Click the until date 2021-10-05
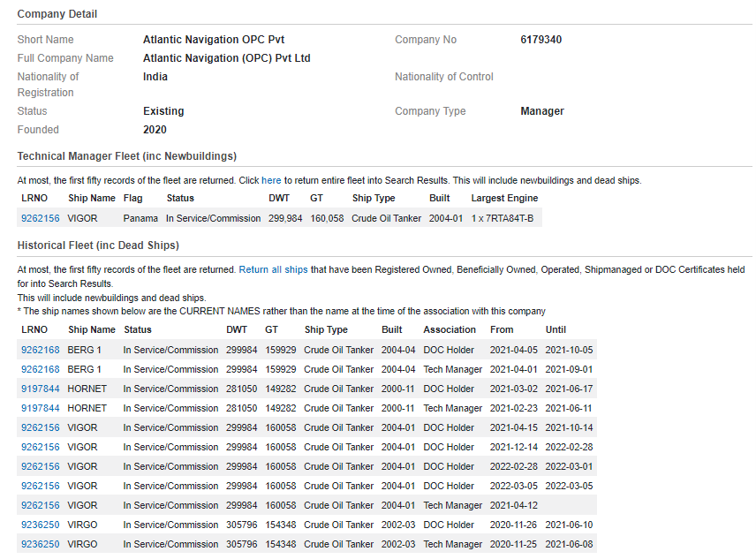 pyautogui.click(x=569, y=350)
